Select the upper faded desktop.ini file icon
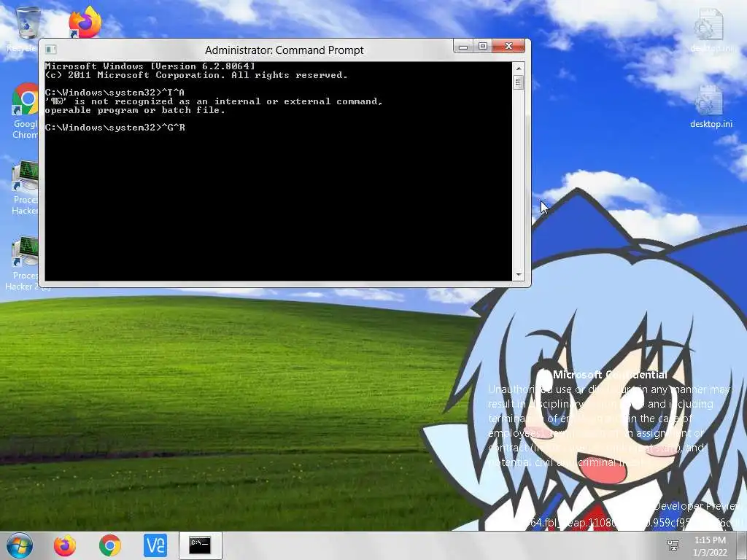 (711, 29)
